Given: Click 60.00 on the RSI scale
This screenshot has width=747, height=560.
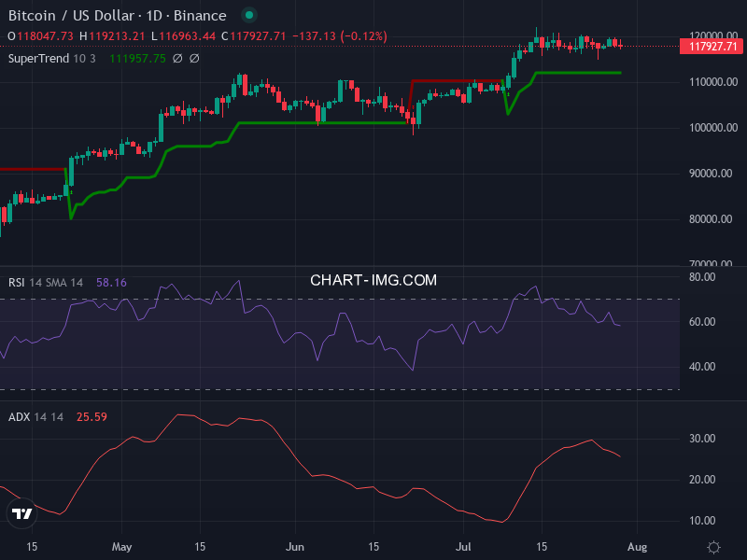Looking at the screenshot, I should [702, 322].
